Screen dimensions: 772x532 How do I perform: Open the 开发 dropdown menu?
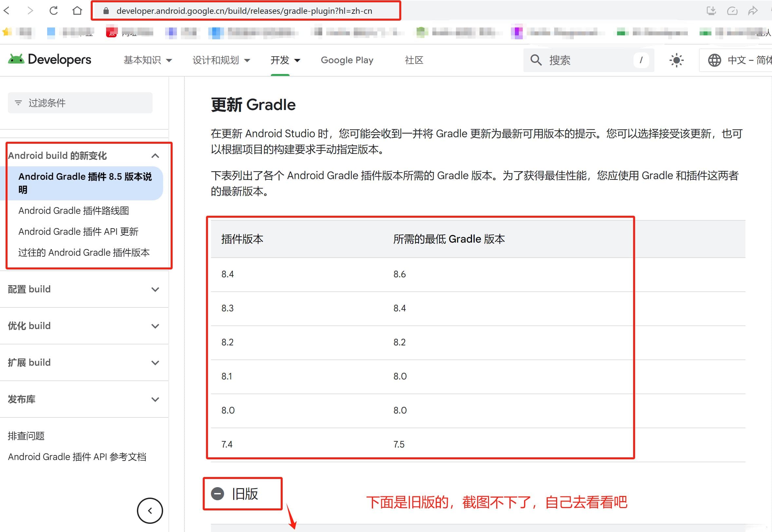click(x=285, y=60)
